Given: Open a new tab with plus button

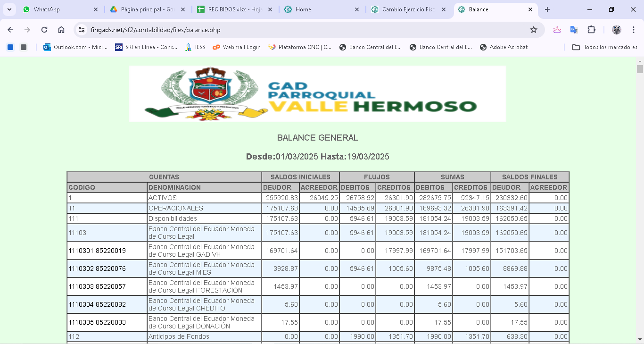Looking at the screenshot, I should pyautogui.click(x=547, y=9).
